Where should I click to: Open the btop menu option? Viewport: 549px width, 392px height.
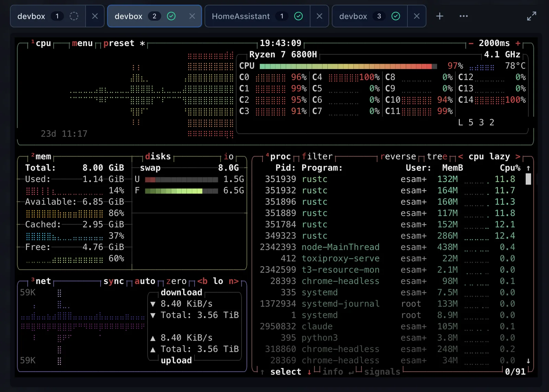[x=82, y=43]
